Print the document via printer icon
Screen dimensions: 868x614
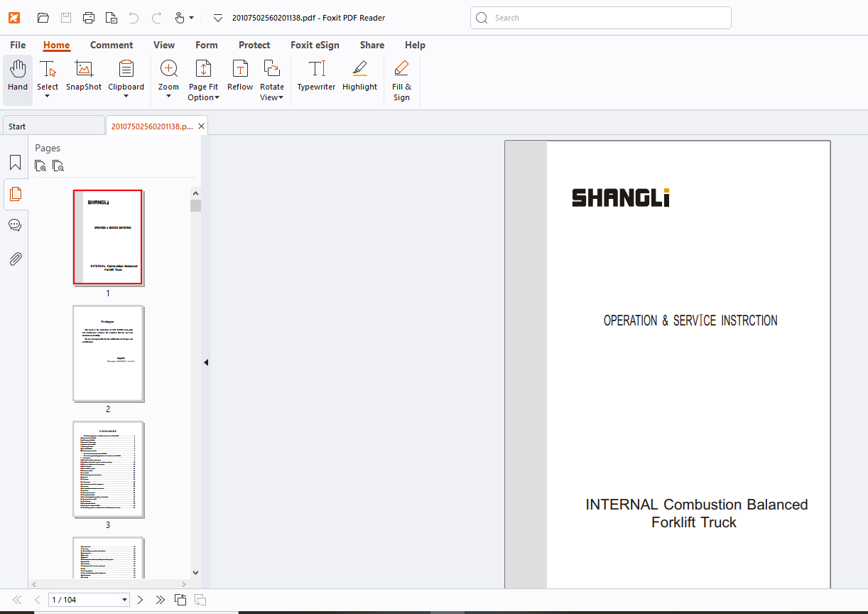pos(89,18)
